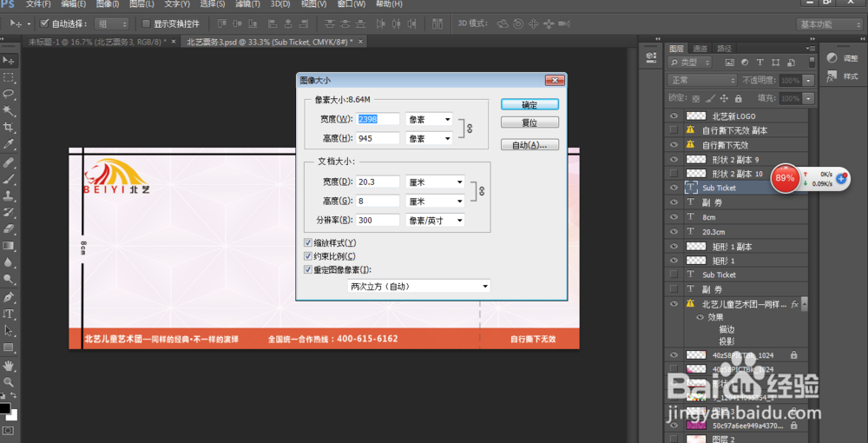The width and height of the screenshot is (868, 443).
Task: Click the pixel layer filter icon
Action: [x=730, y=63]
